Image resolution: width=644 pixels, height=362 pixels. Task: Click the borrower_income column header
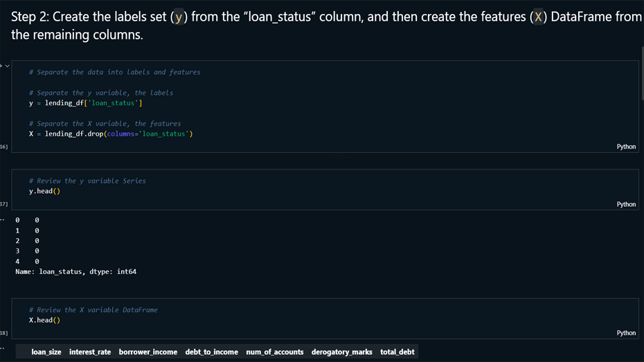point(147,352)
